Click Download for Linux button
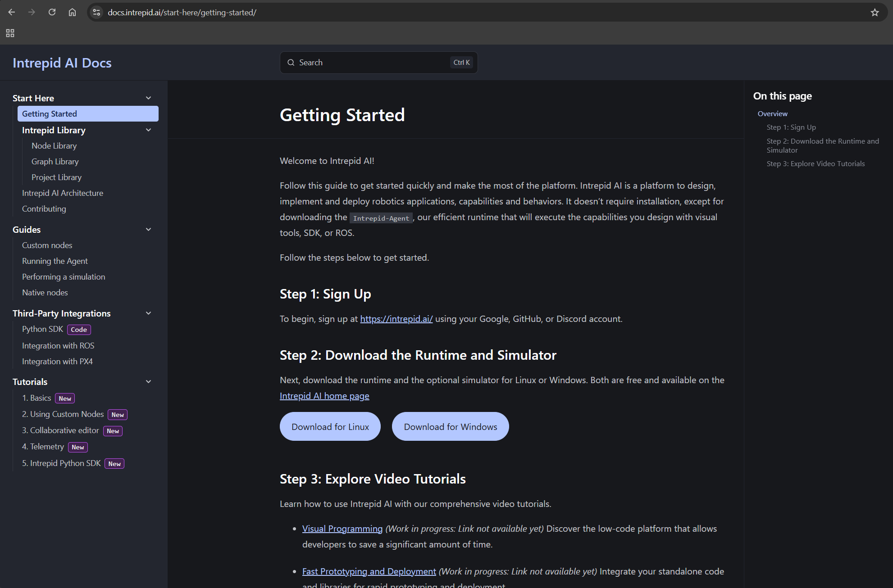Screen dimensions: 893x588 click(330, 426)
